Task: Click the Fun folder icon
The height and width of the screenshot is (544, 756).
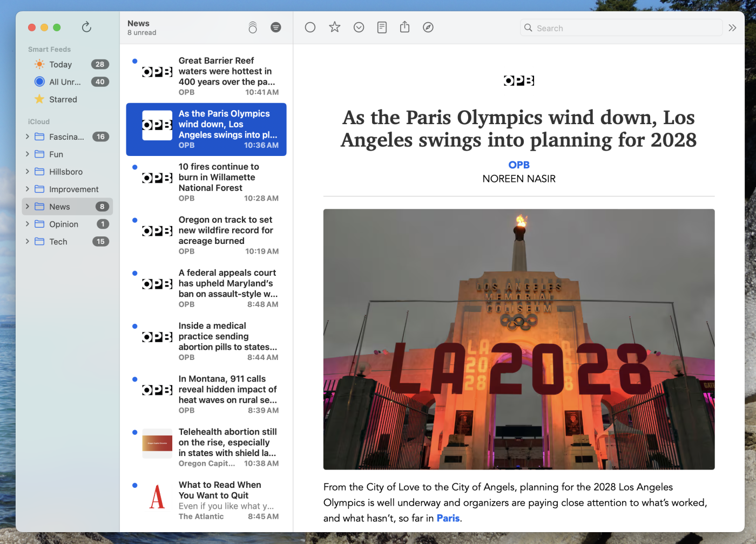Action: click(39, 154)
